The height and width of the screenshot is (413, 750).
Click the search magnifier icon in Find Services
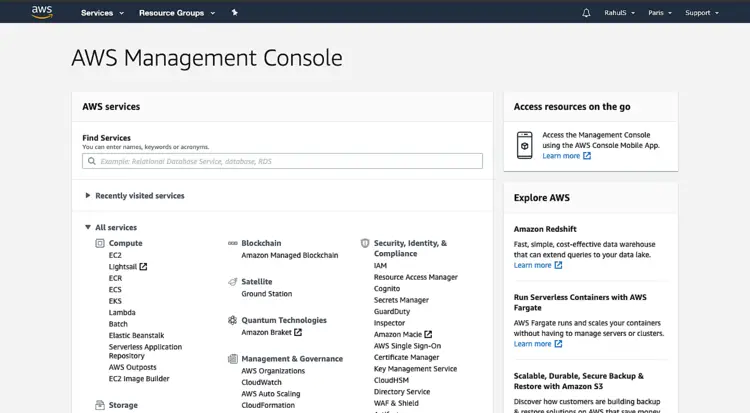click(x=92, y=161)
